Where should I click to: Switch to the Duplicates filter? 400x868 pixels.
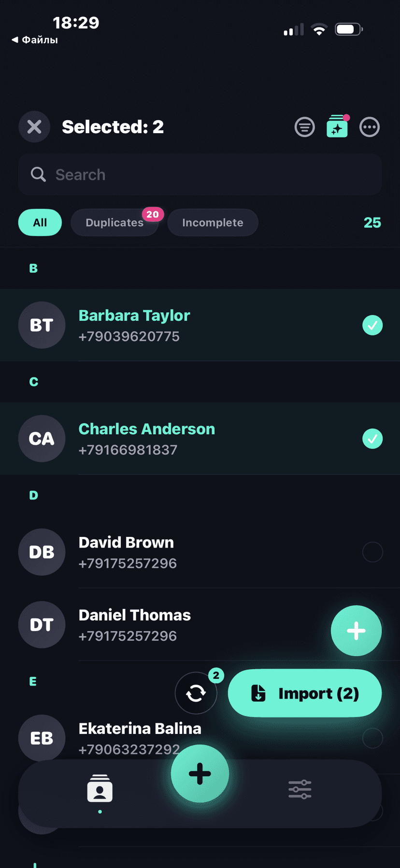click(114, 222)
